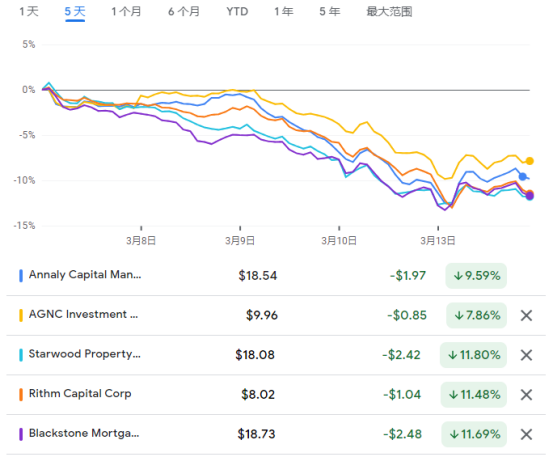Screen dimensions: 554x458
Task: Click the -10% y-axis label
Action: pyautogui.click(x=24, y=180)
